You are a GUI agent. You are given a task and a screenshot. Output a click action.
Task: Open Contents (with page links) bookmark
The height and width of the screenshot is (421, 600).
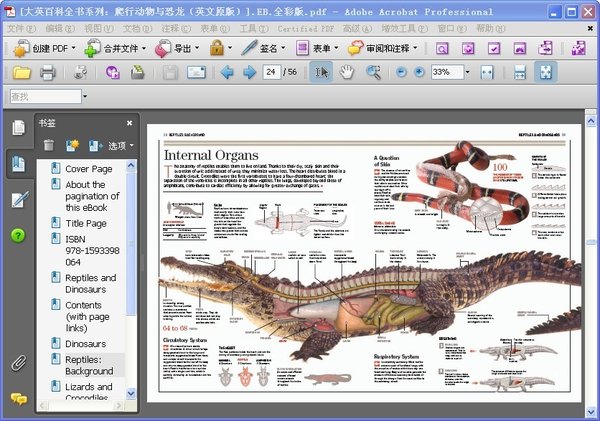pyautogui.click(x=87, y=317)
